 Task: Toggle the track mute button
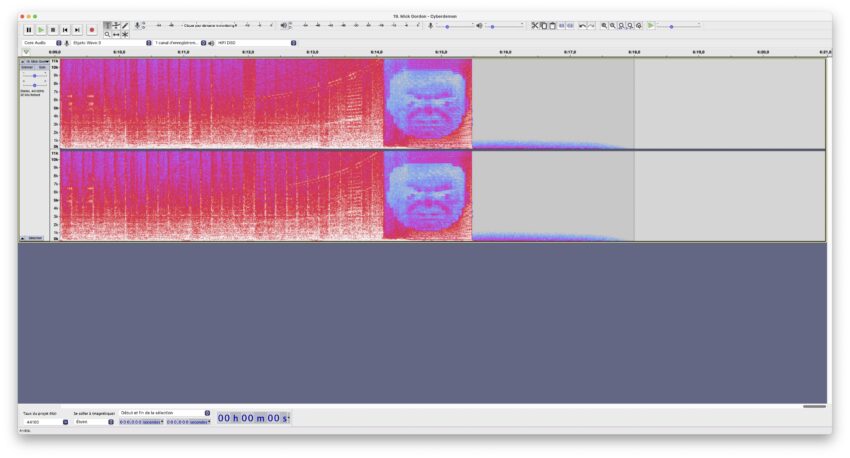[x=27, y=67]
